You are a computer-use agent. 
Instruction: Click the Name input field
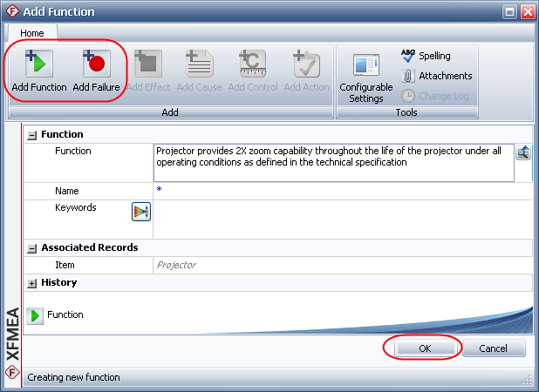point(340,190)
